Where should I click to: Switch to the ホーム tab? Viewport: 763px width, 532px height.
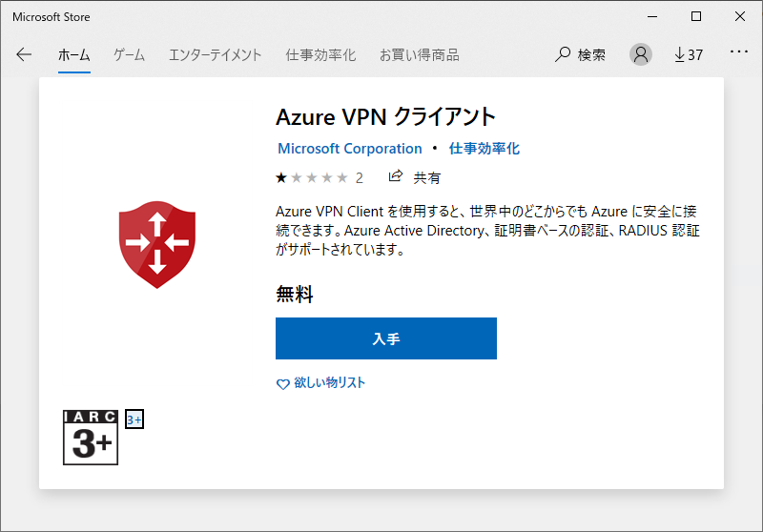[x=73, y=55]
